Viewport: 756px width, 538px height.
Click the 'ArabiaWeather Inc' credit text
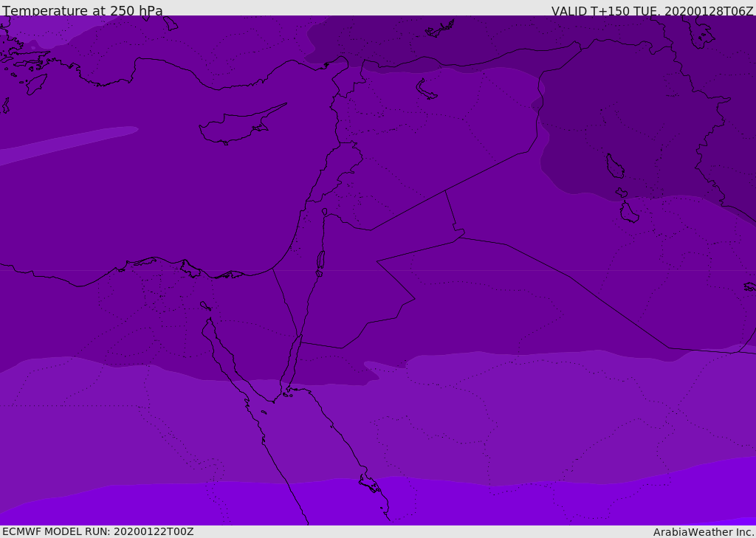703,532
